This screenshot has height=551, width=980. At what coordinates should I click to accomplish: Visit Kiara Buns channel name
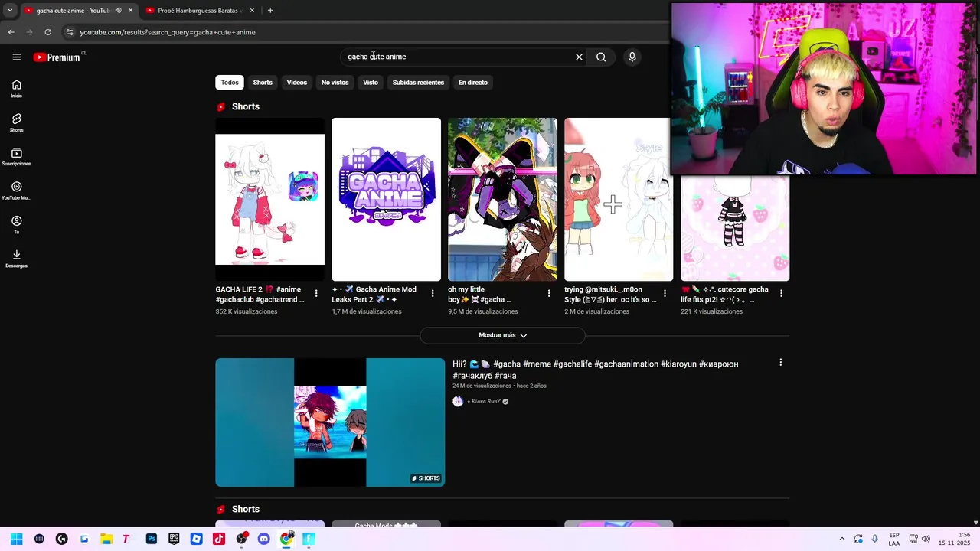point(484,401)
